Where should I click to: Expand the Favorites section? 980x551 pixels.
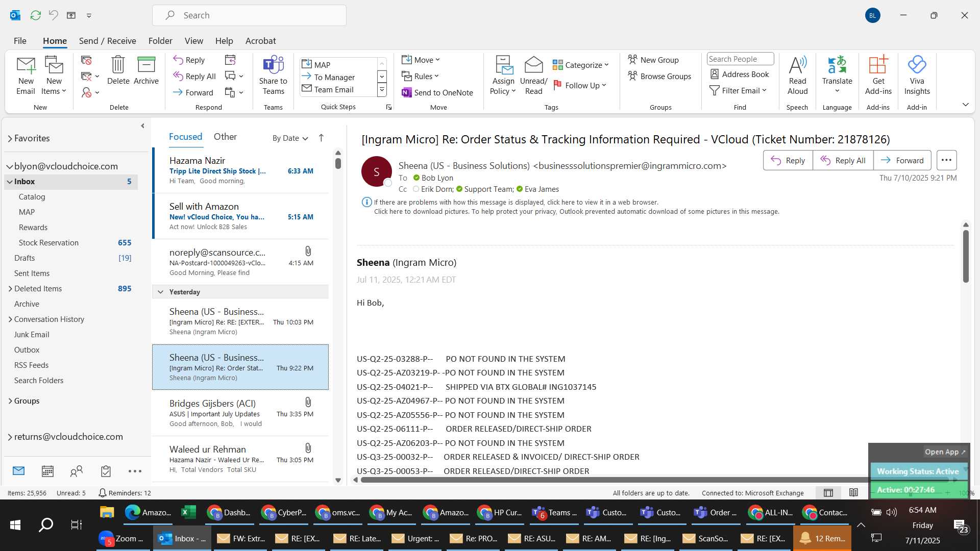click(x=10, y=138)
